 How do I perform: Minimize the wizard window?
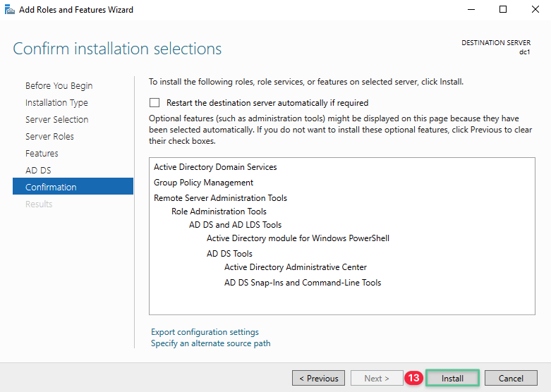click(x=471, y=10)
